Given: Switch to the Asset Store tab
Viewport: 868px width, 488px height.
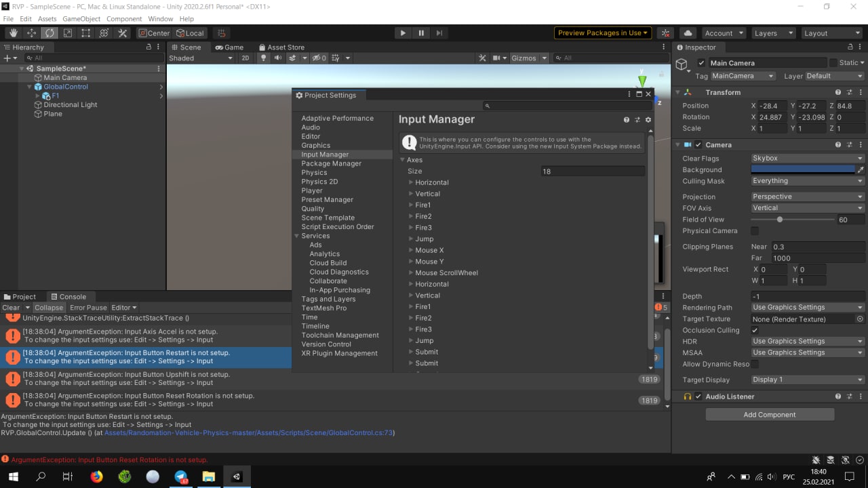Looking at the screenshot, I should (x=281, y=47).
